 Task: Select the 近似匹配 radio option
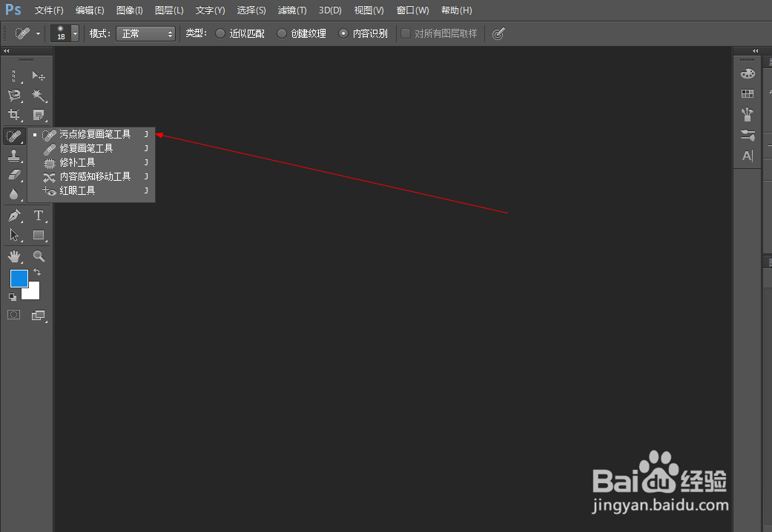[240, 33]
